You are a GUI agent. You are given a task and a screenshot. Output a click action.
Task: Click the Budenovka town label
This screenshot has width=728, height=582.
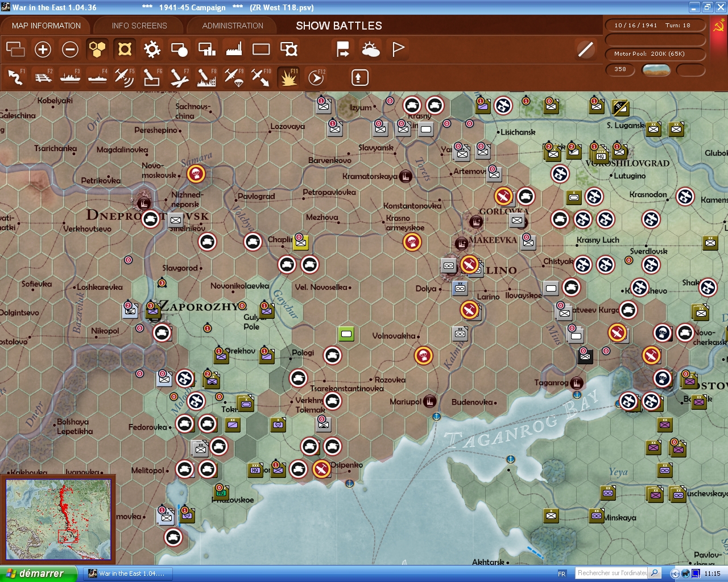[x=472, y=402]
